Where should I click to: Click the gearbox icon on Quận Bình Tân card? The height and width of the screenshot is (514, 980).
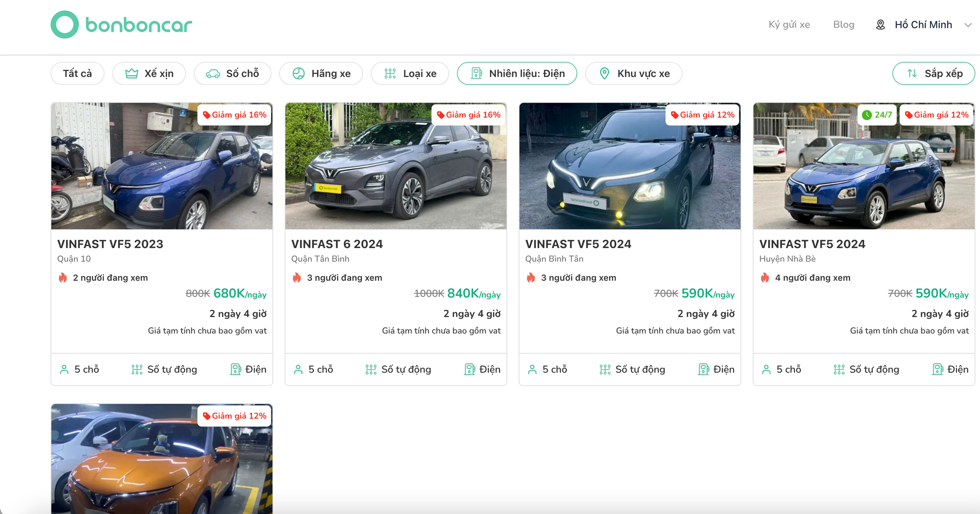tap(605, 369)
